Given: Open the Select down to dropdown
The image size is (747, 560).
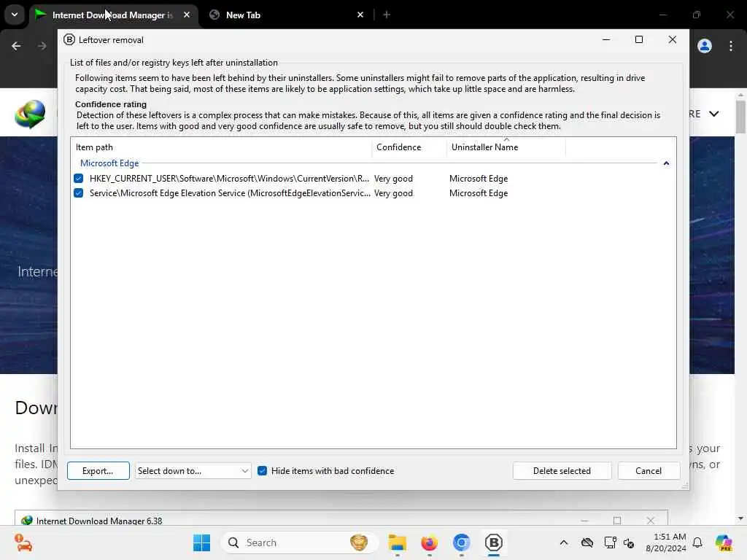Looking at the screenshot, I should pyautogui.click(x=193, y=471).
